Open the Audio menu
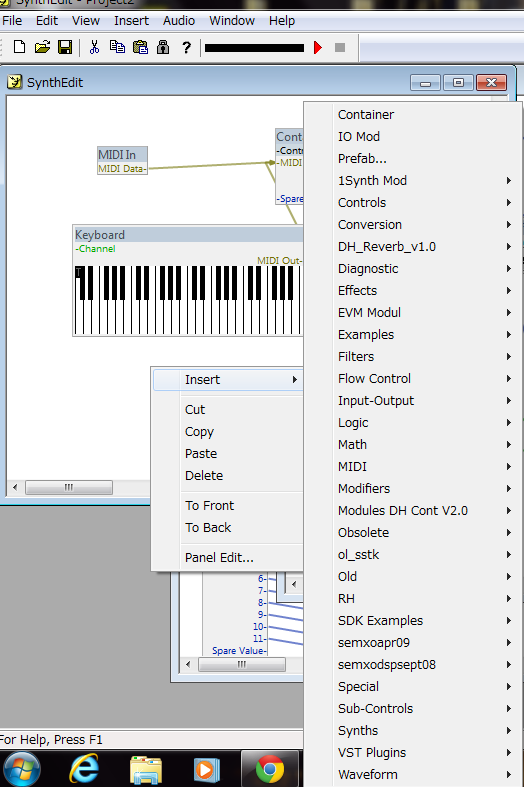 click(x=179, y=21)
